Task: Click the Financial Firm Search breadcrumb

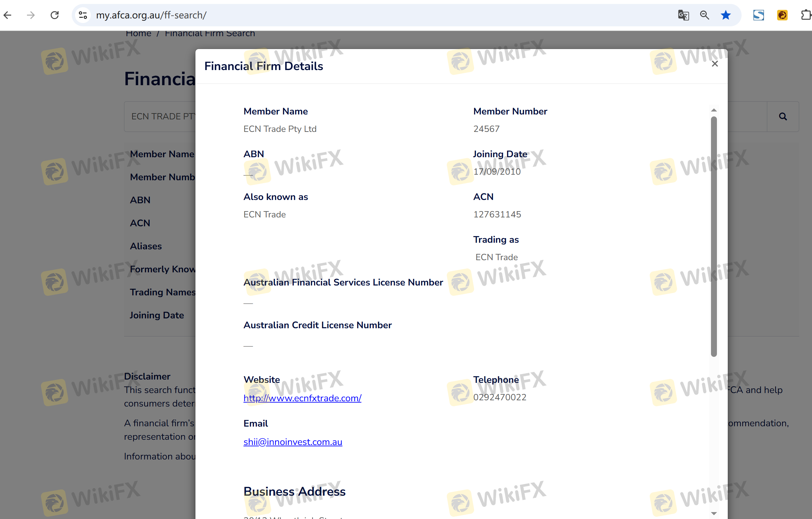Action: [x=210, y=33]
